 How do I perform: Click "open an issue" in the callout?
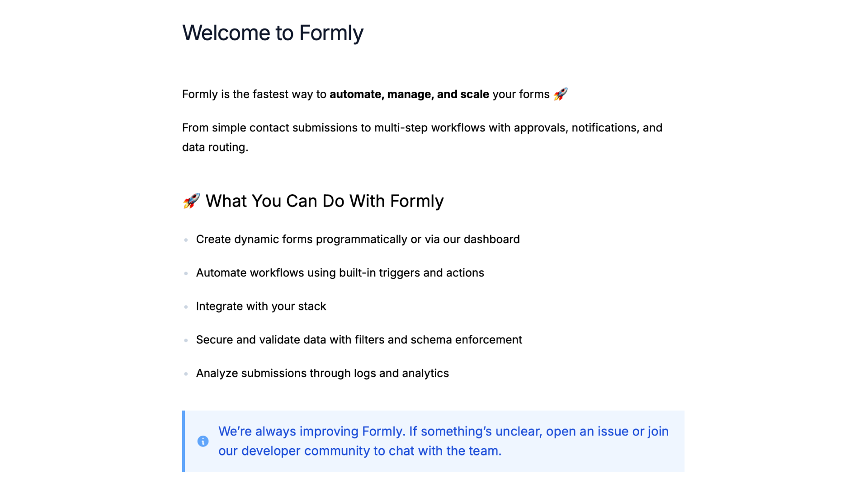(x=587, y=432)
